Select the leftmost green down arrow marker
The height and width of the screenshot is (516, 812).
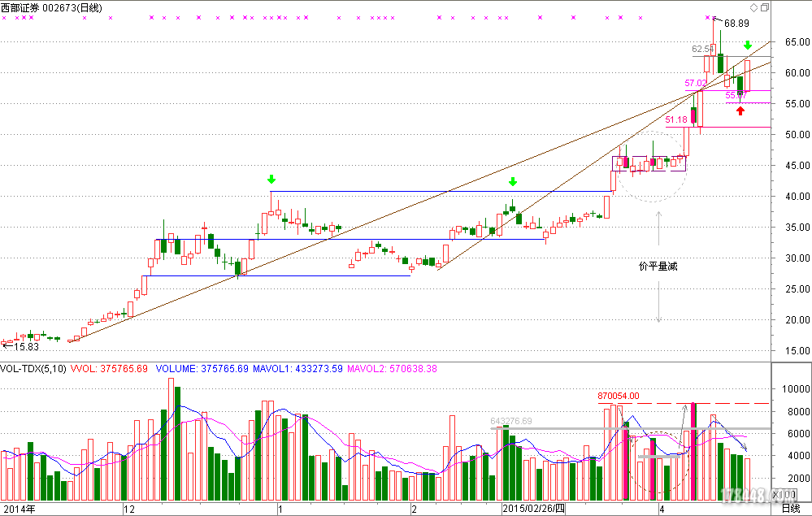pos(271,179)
